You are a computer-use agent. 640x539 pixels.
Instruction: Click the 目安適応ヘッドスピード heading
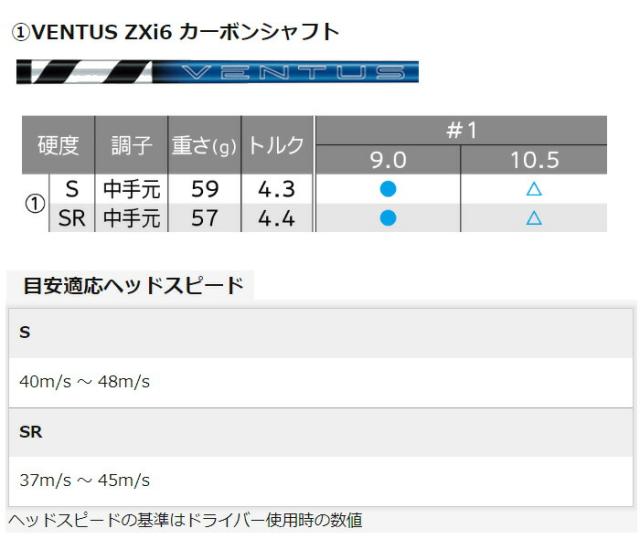[x=133, y=286]
